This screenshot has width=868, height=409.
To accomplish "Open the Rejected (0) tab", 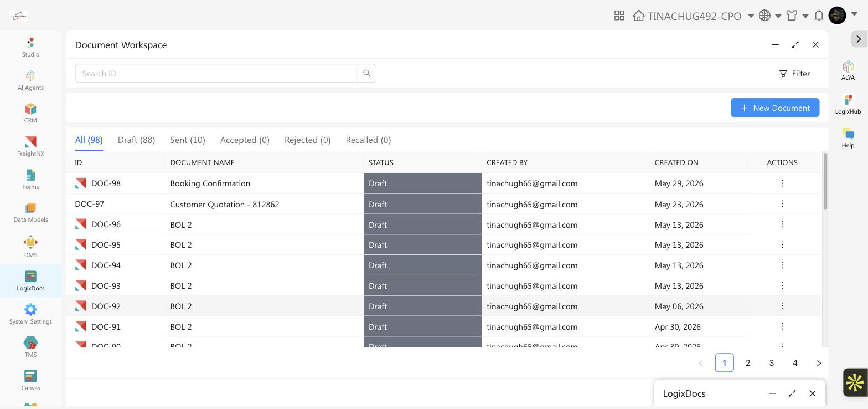I will [307, 140].
